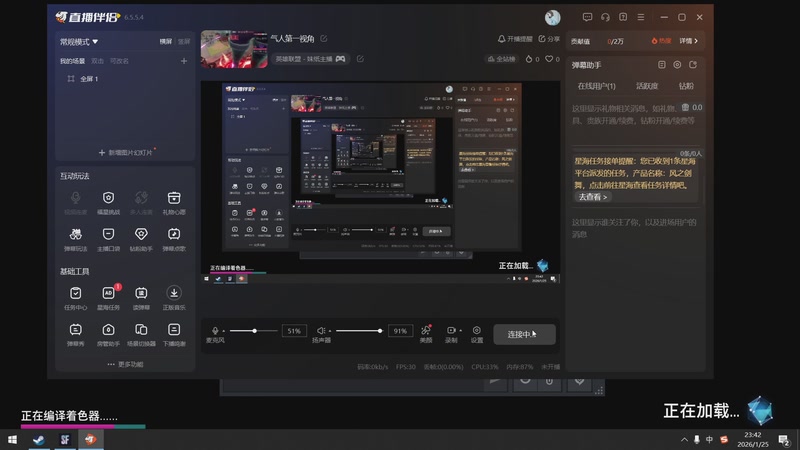Open 星海任务 with red badge
The width and height of the screenshot is (800, 450).
coord(108,298)
